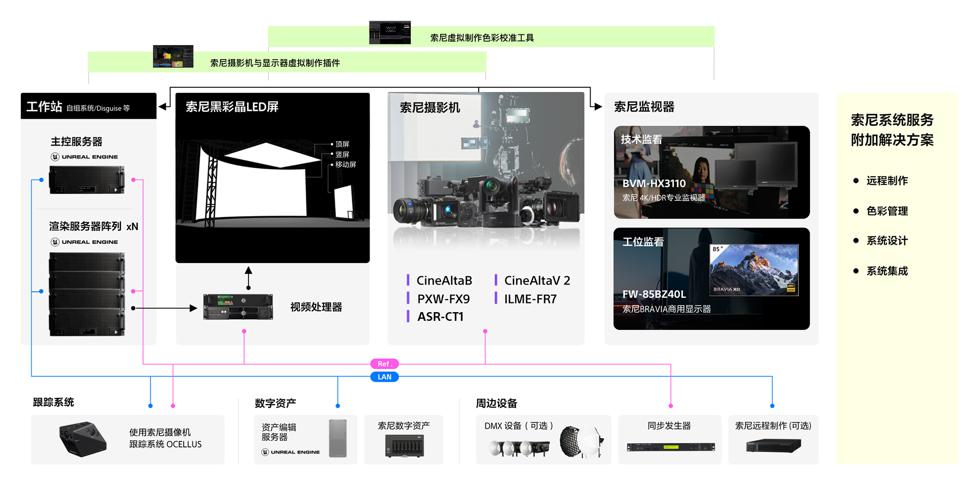Click the PXW-FX9 camera model
The width and height of the screenshot is (980, 494).
[443, 299]
